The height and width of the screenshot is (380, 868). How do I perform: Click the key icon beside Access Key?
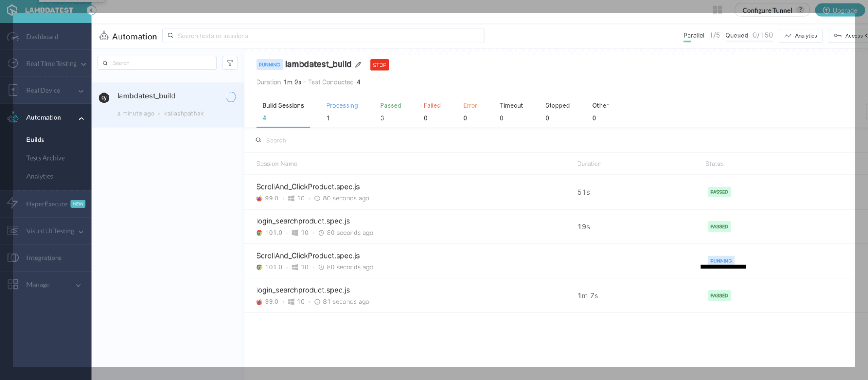point(837,36)
